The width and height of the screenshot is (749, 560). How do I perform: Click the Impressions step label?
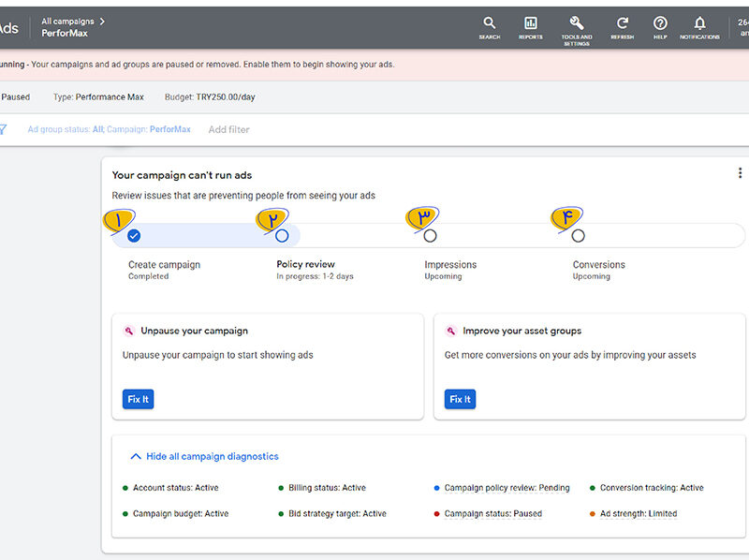point(450,265)
